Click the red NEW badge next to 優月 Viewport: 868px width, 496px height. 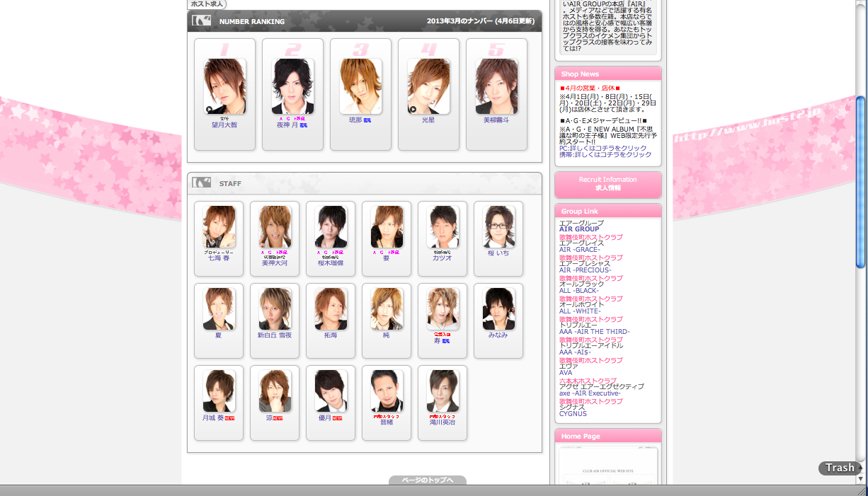pyautogui.click(x=337, y=418)
